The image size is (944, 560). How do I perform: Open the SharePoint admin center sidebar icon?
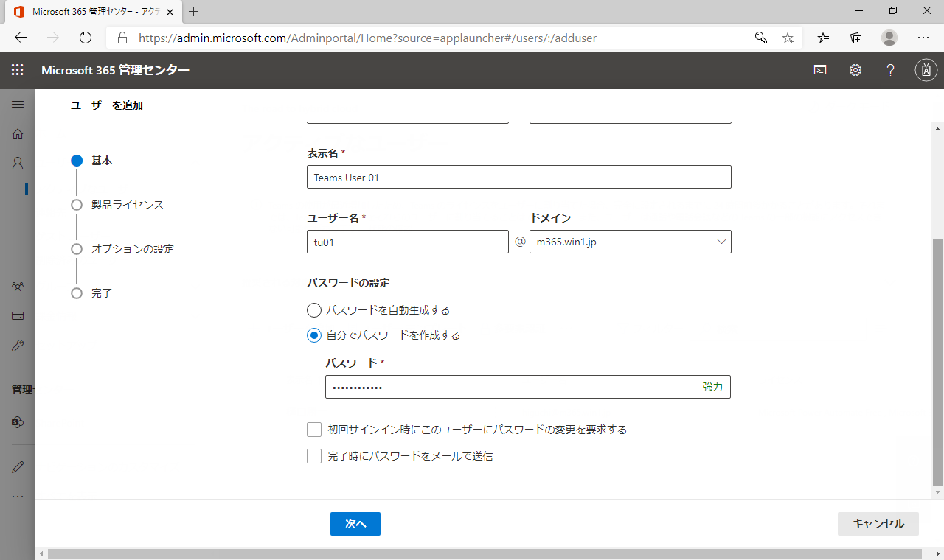[x=18, y=422]
